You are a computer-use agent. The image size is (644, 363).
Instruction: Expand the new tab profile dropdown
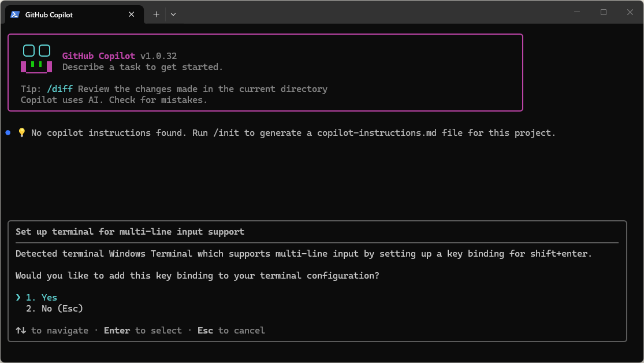tap(173, 14)
